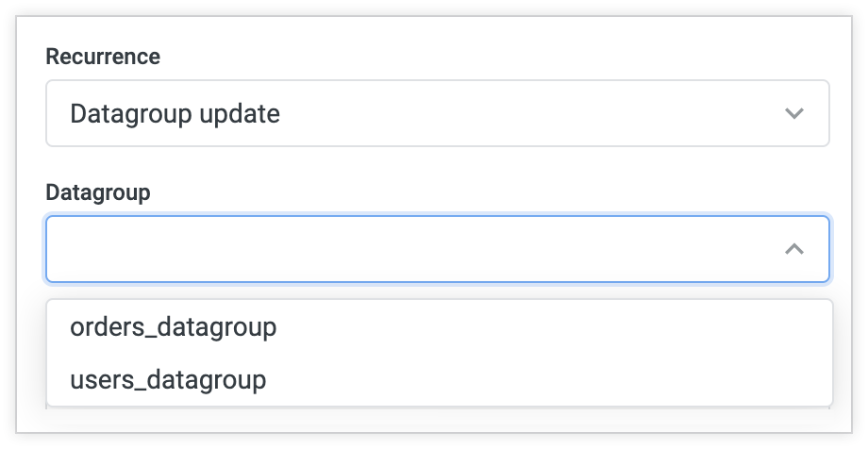Click the blue-outlined Datagroup select box
This screenshot has width=868, height=449.
tap(437, 249)
